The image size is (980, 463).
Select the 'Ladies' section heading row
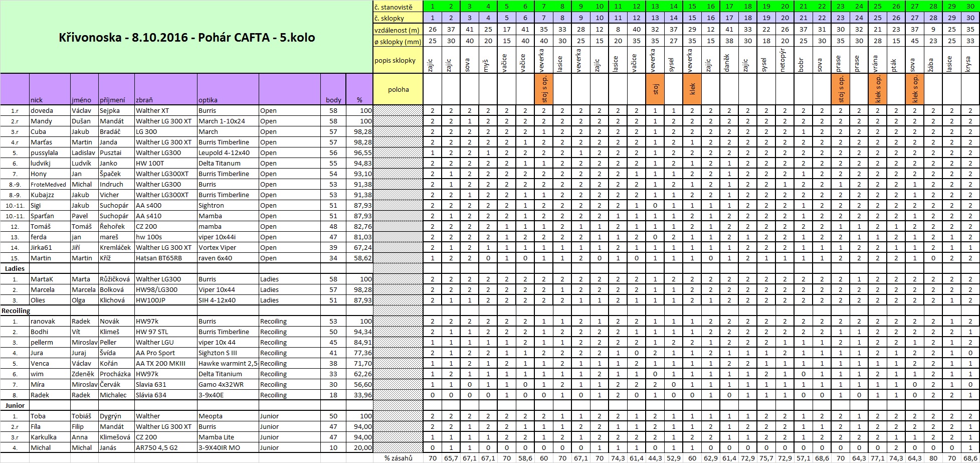pyautogui.click(x=15, y=269)
